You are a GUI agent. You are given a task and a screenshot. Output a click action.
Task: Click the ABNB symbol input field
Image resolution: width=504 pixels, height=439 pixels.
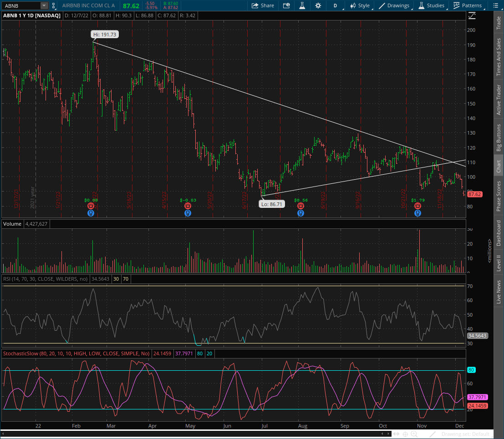21,6
